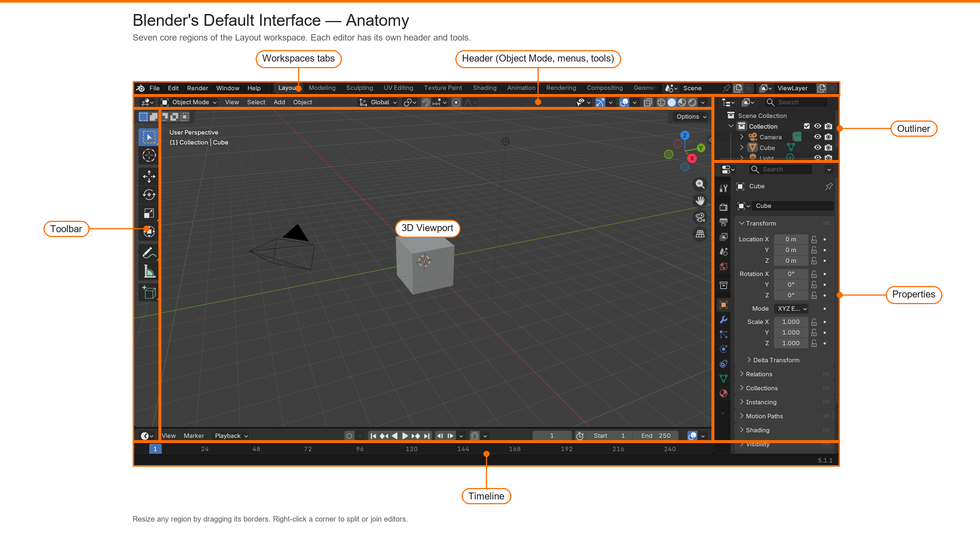Select the Measure tool
Image resolution: width=980 pixels, height=533 pixels.
pos(149,271)
